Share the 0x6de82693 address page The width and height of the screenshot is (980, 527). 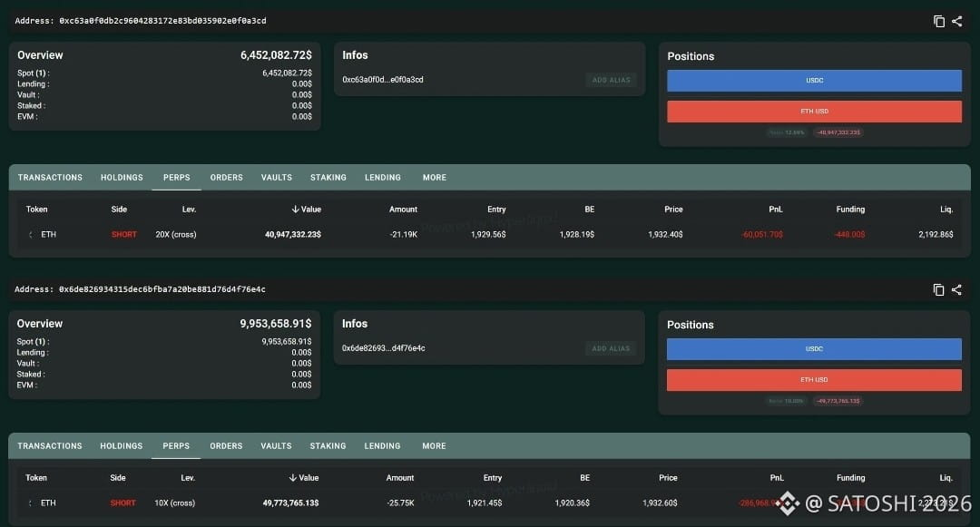tap(956, 289)
